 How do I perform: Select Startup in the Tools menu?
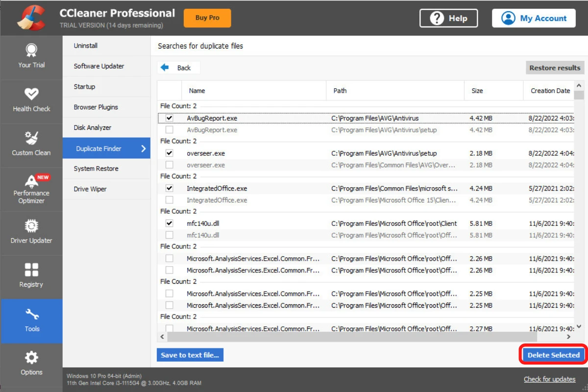(106, 87)
